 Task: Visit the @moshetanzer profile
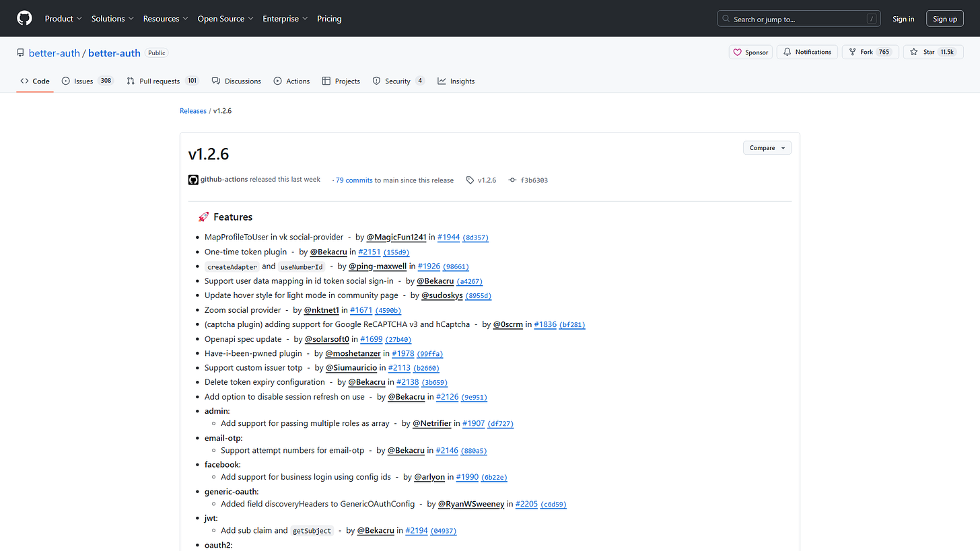(353, 353)
